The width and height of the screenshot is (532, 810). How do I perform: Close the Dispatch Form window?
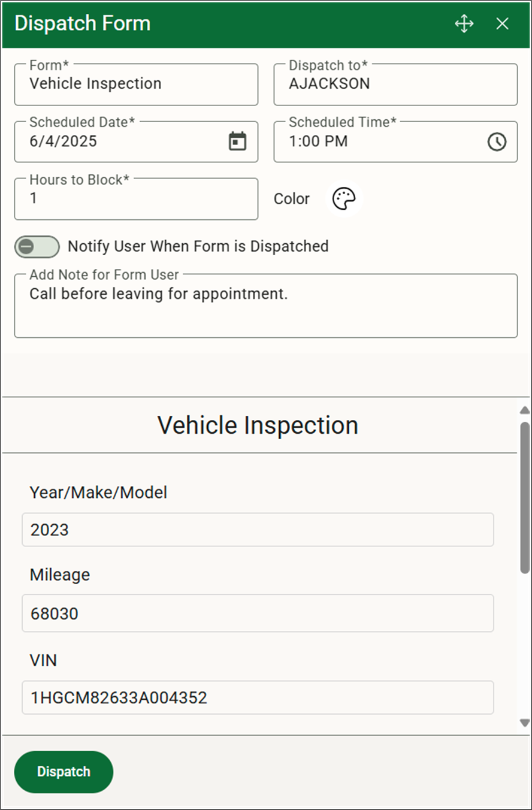point(502,23)
